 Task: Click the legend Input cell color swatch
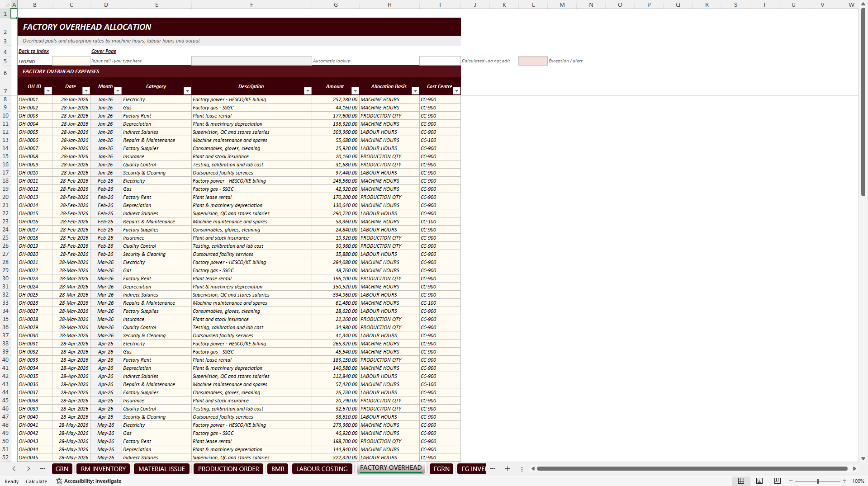pos(71,61)
